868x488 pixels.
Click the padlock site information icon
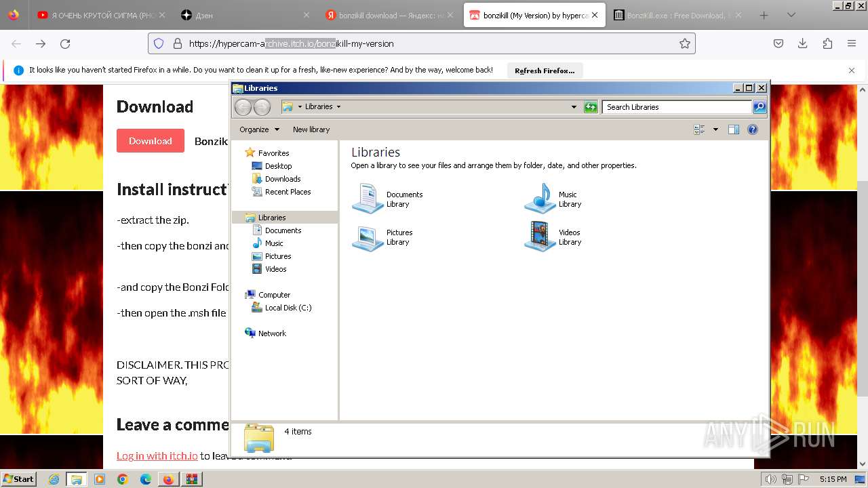[x=178, y=43]
